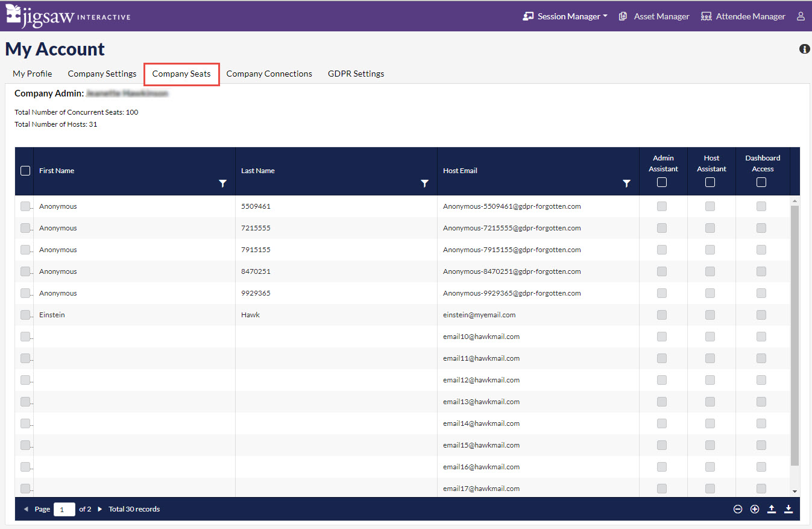Viewport: 812px width, 529px height.
Task: Check the Admin Assistant header checkbox
Action: pos(662,182)
